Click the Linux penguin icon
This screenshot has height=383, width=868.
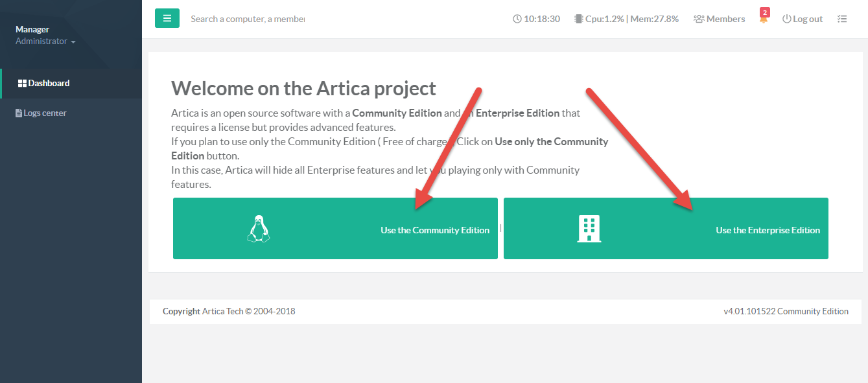(259, 229)
